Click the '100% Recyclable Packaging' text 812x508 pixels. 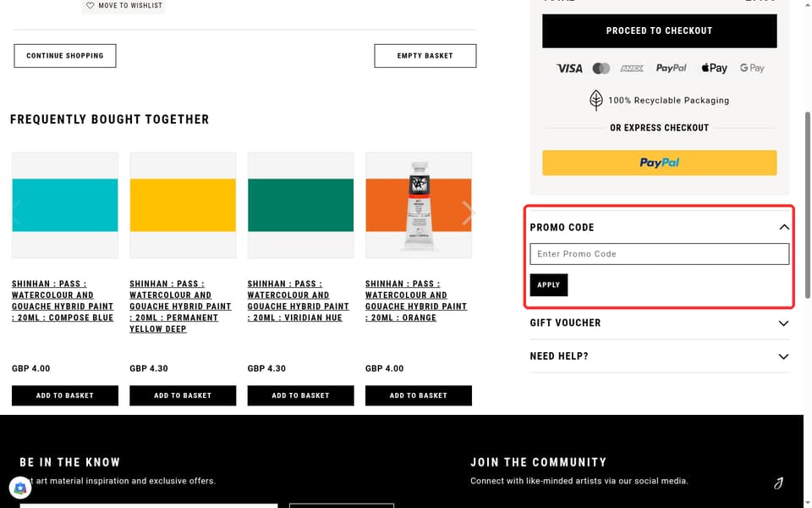(668, 101)
